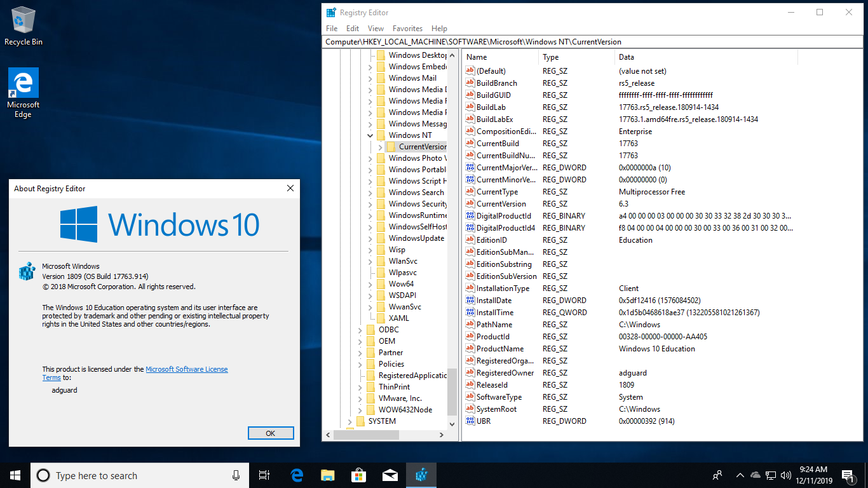Collapse the Windows NT tree node
Image resolution: width=868 pixels, height=488 pixels.
point(370,135)
